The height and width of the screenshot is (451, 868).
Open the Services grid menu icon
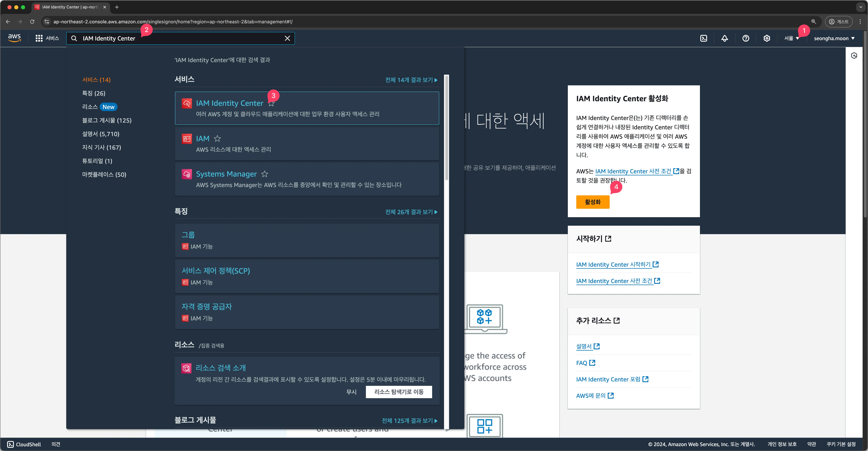tap(39, 38)
